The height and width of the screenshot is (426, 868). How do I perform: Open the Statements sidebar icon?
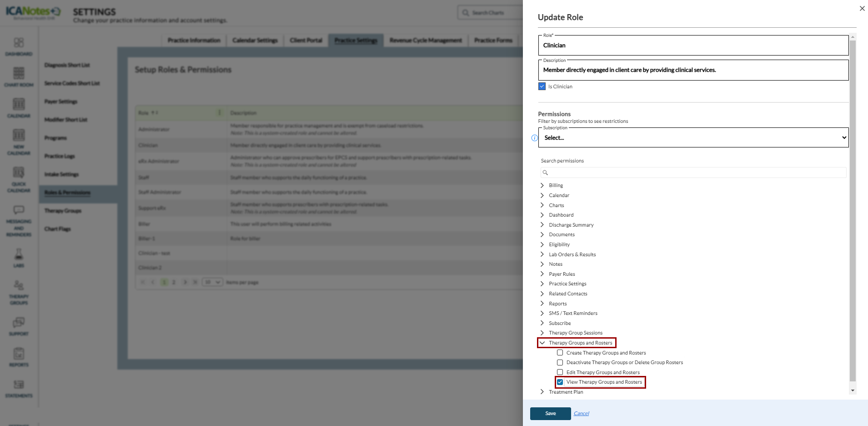[x=19, y=385]
